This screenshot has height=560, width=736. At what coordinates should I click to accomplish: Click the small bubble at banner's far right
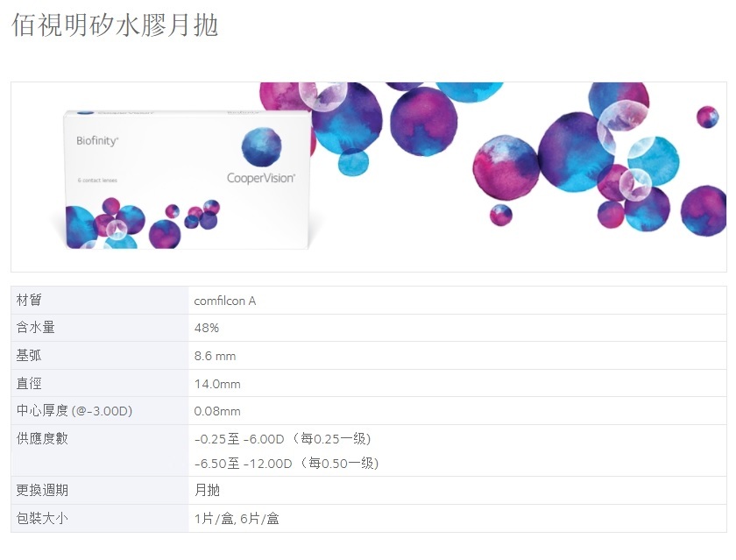pos(707,117)
